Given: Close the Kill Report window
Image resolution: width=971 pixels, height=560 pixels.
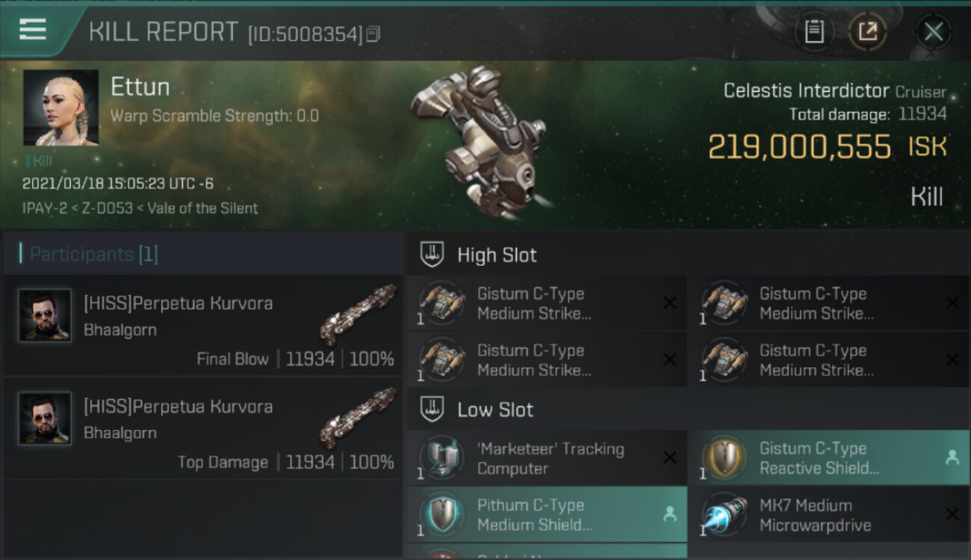Looking at the screenshot, I should [x=934, y=31].
